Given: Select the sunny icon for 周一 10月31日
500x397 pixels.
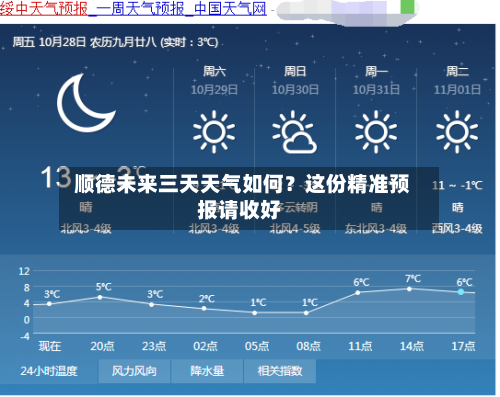Looking at the screenshot, I should pyautogui.click(x=376, y=132).
